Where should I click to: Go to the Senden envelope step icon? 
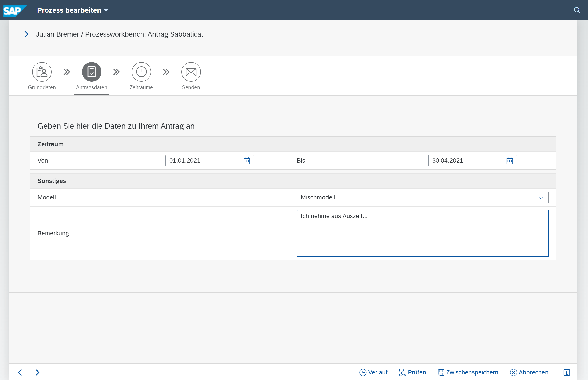point(191,72)
